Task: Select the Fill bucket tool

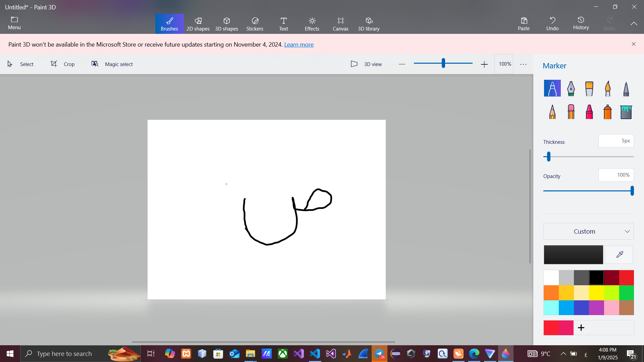Action: pyautogui.click(x=626, y=112)
